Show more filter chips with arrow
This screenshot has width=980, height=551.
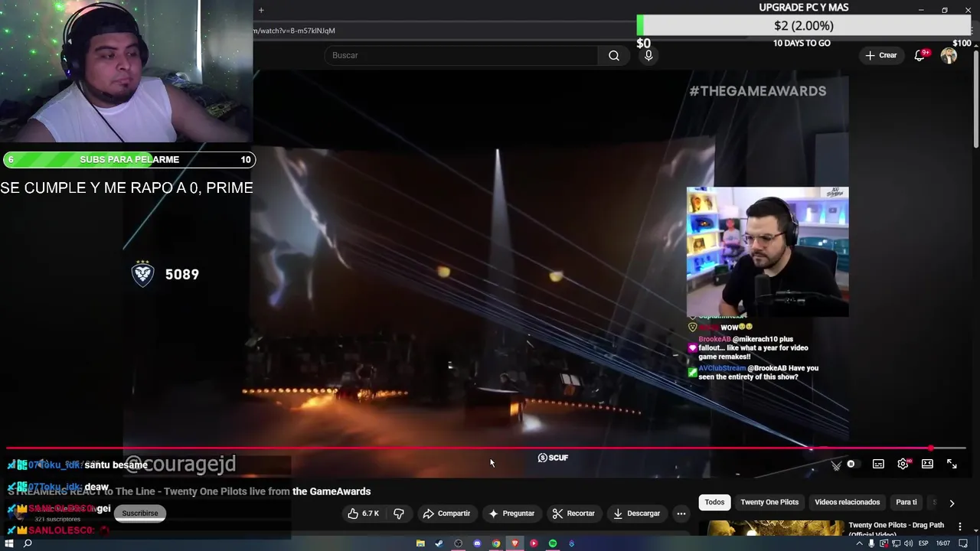(952, 503)
